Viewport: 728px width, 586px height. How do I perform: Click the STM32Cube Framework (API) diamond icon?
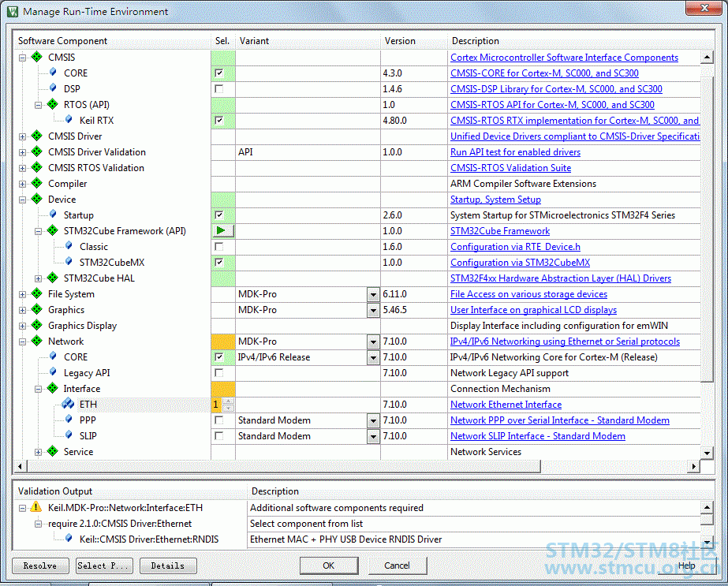(x=53, y=231)
